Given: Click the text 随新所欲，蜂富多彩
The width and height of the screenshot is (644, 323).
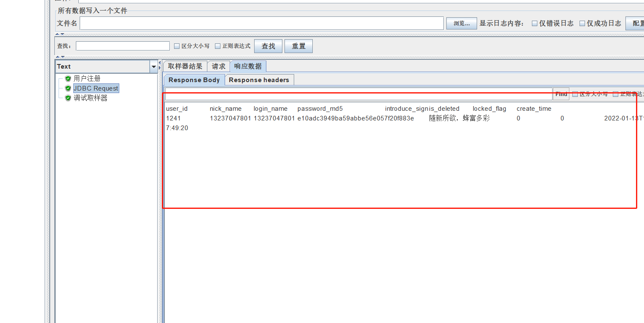Looking at the screenshot, I should click(459, 118).
